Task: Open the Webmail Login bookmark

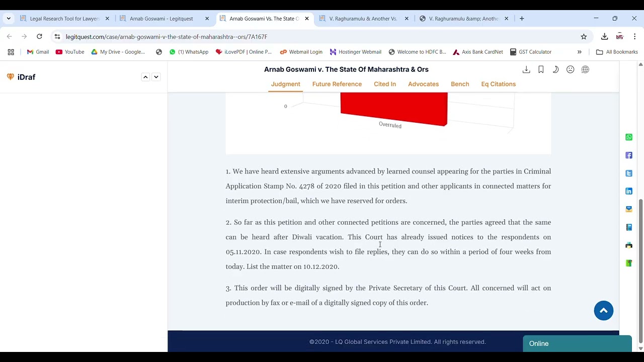Action: click(x=301, y=52)
